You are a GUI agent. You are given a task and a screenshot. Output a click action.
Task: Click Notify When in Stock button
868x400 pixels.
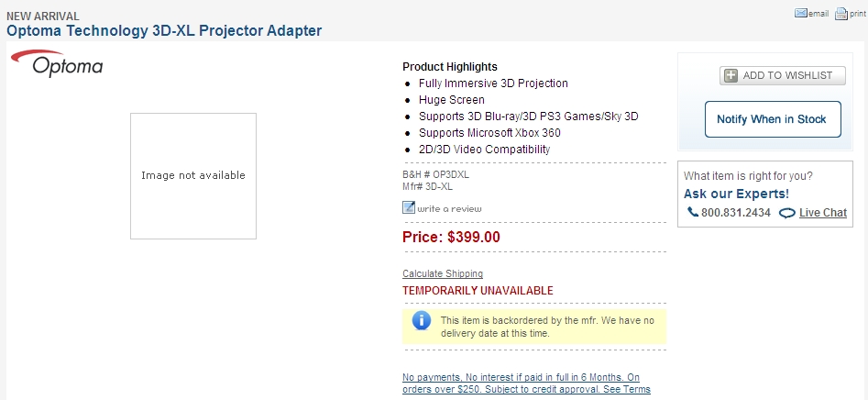click(x=773, y=119)
